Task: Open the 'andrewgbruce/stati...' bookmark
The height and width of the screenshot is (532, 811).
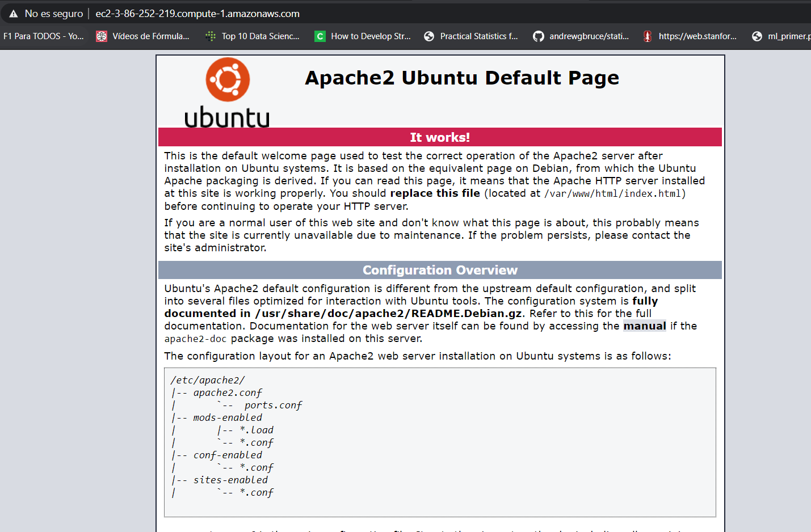Action: [589, 36]
